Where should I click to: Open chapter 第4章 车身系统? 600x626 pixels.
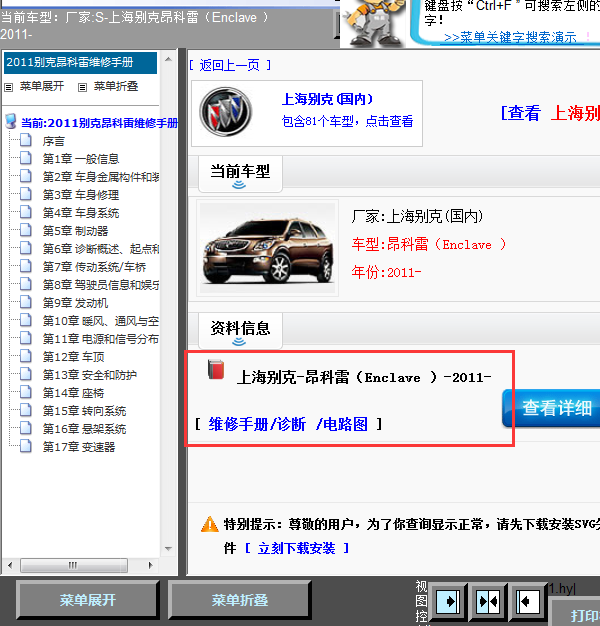81,212
